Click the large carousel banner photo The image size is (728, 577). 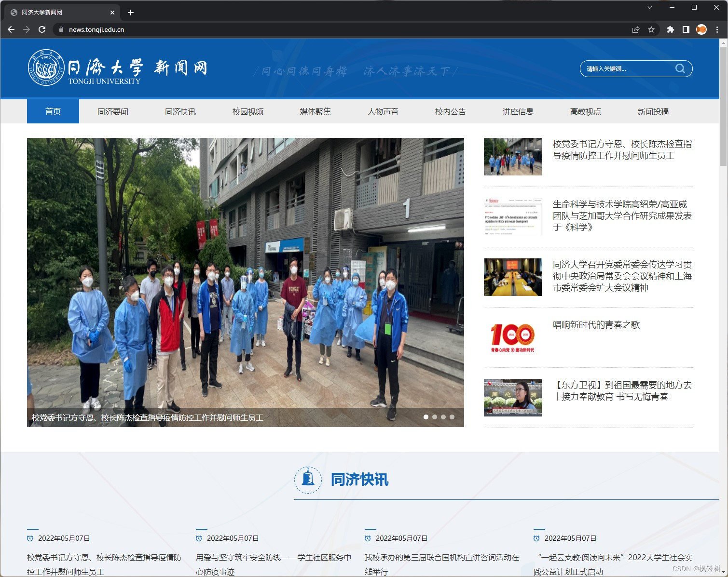pos(246,282)
